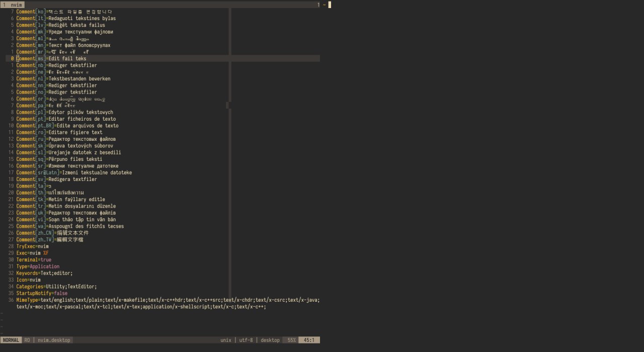Click the NORMAL mode indicator in statusline
Screen dimensions: 644x352
(x=11, y=340)
